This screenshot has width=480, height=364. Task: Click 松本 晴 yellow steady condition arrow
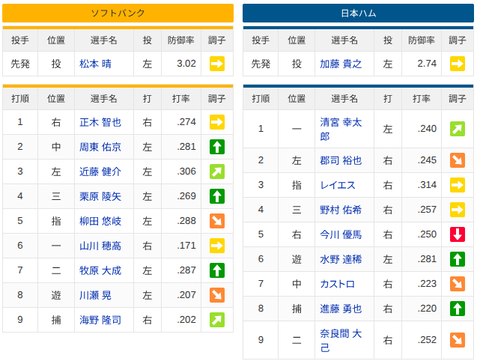[x=217, y=64]
